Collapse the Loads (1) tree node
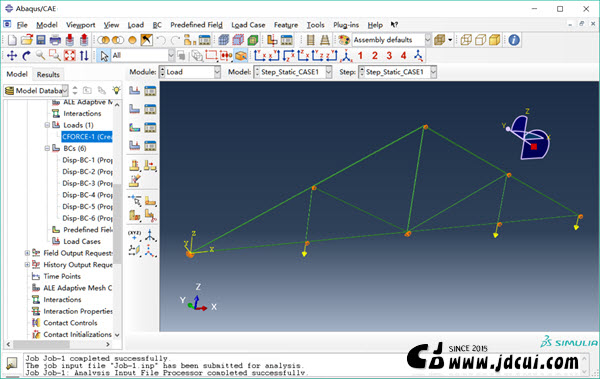The height and width of the screenshot is (379, 600). click(47, 125)
